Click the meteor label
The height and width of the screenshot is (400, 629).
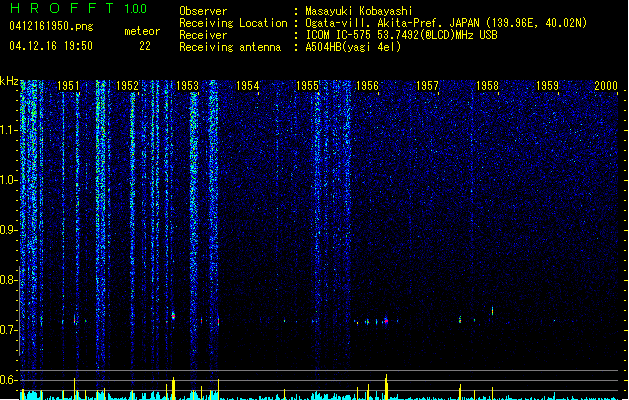coord(142,31)
